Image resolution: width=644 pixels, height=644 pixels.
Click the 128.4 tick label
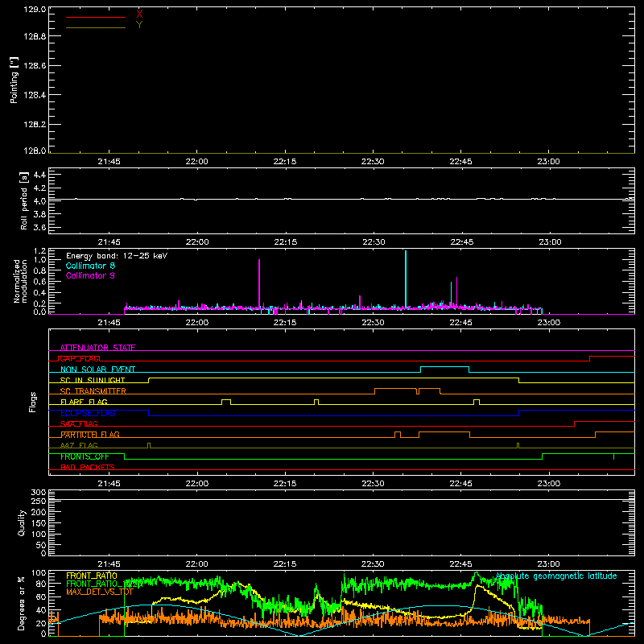(35, 95)
